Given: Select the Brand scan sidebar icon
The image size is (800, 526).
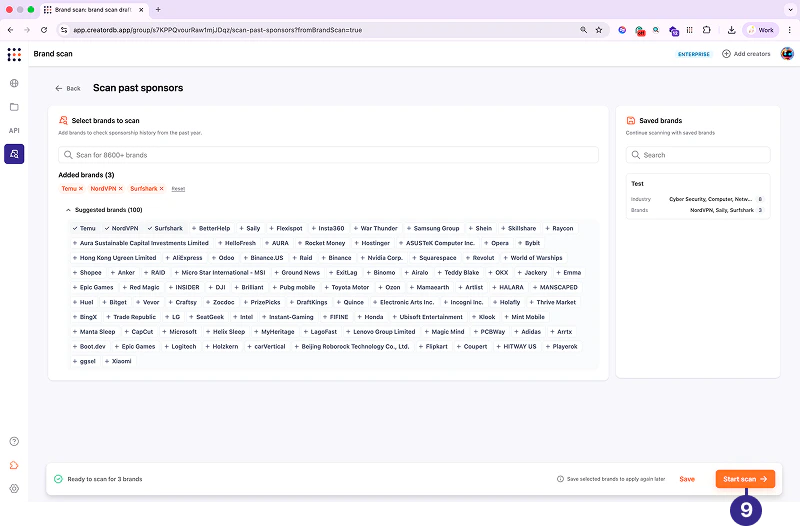Looking at the screenshot, I should coord(14,154).
